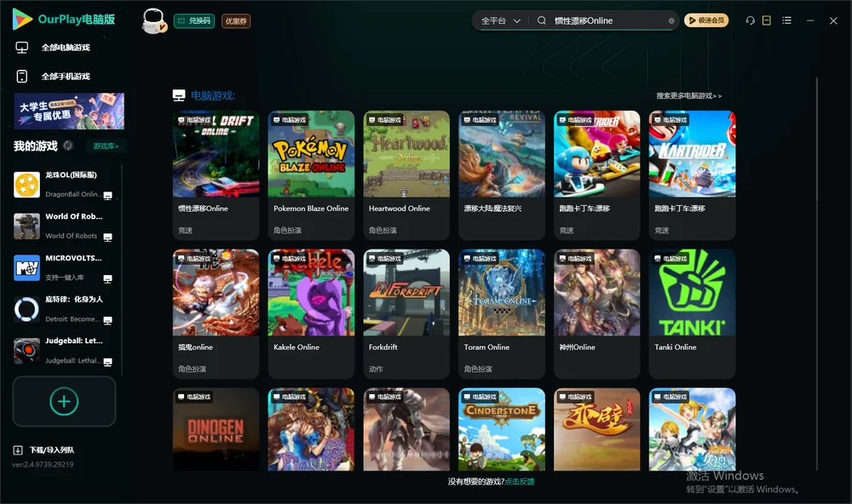Click the 点击反馈 feedback link

pyautogui.click(x=520, y=481)
